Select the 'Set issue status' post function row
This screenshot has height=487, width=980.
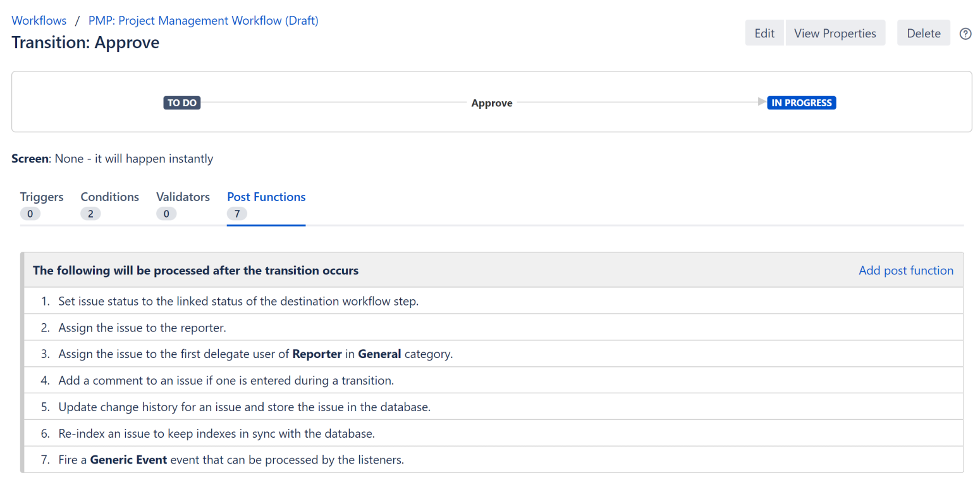(x=238, y=301)
